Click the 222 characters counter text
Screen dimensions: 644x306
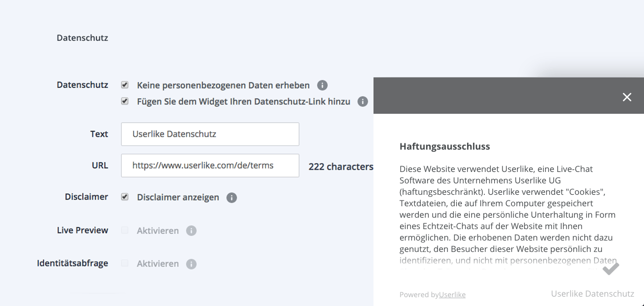pyautogui.click(x=341, y=167)
